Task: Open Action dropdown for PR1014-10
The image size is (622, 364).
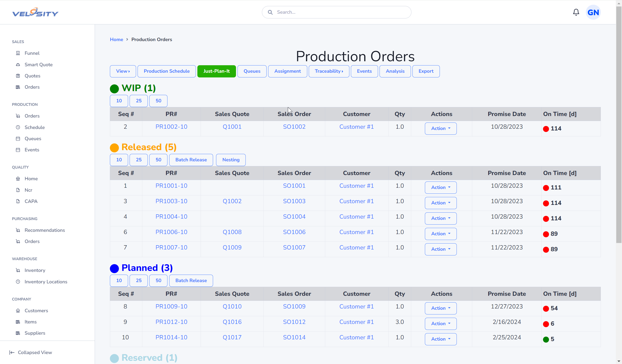Action: coord(441,339)
